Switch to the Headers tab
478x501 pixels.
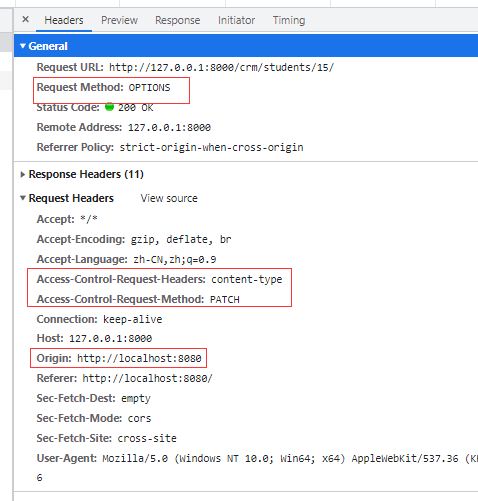(x=64, y=20)
